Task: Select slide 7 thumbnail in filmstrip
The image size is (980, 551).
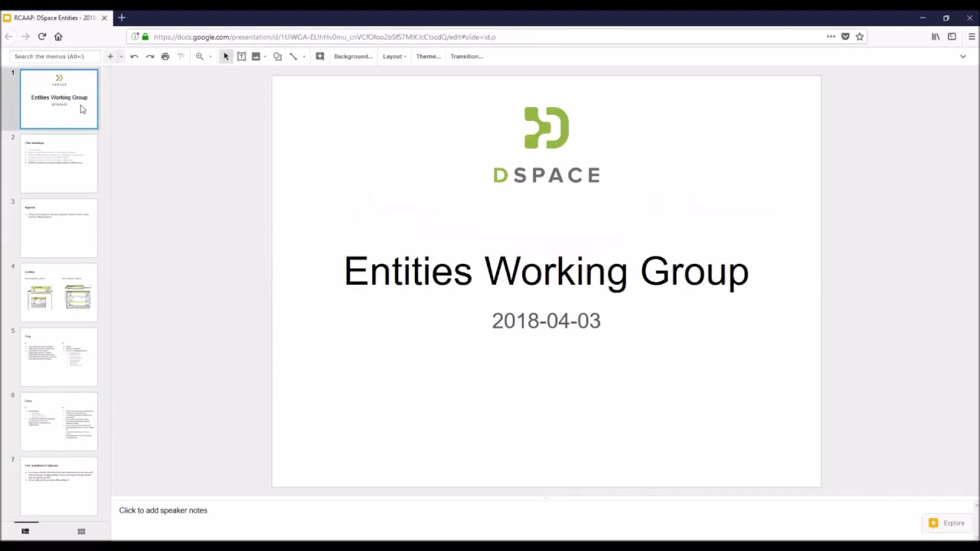Action: point(59,487)
